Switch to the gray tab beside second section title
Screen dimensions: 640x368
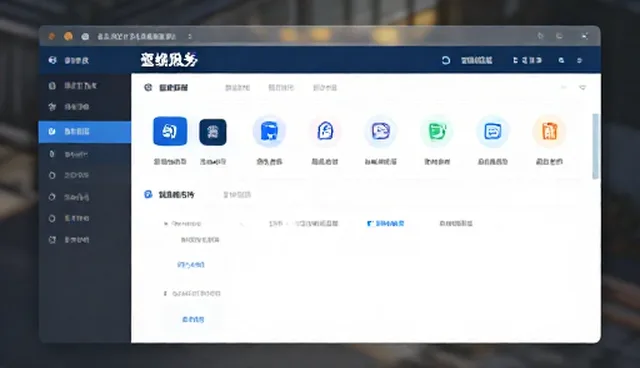(x=237, y=195)
